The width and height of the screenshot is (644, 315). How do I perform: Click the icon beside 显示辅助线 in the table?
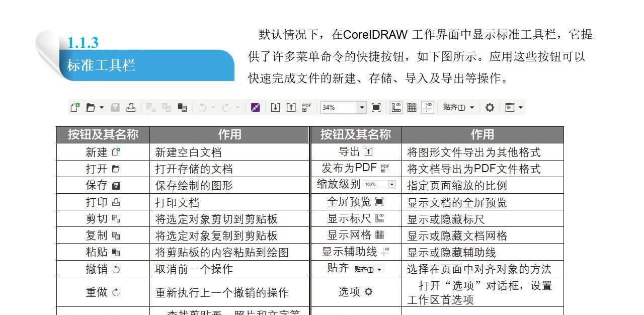[x=385, y=252]
